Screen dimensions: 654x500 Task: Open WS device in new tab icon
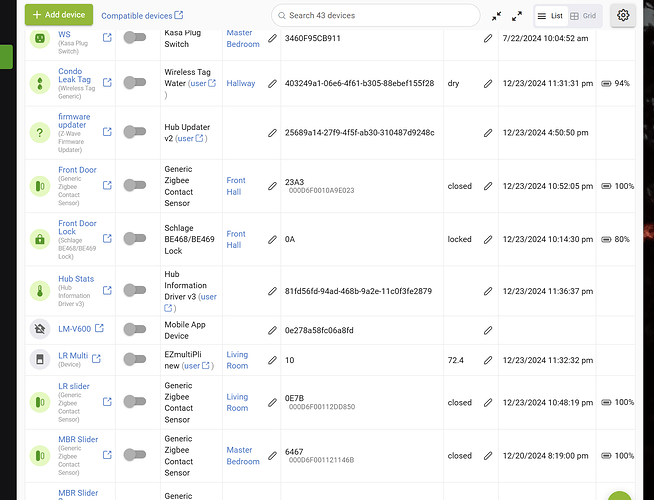[x=107, y=38]
